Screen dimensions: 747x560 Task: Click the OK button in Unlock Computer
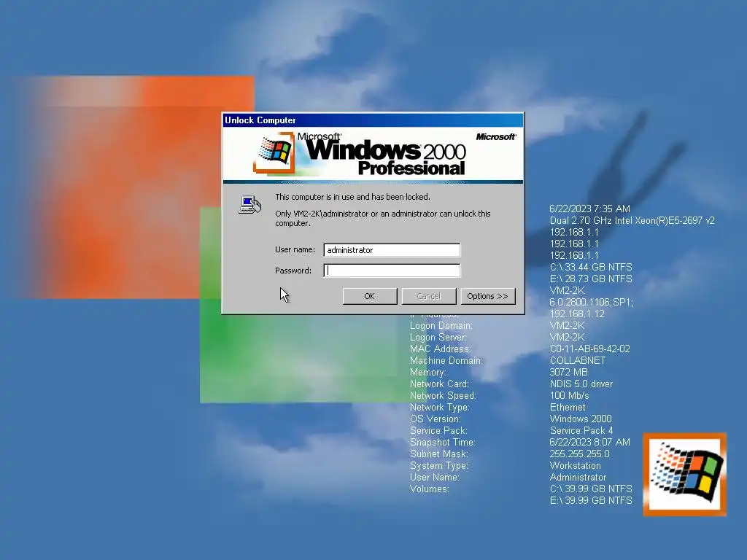click(x=370, y=296)
